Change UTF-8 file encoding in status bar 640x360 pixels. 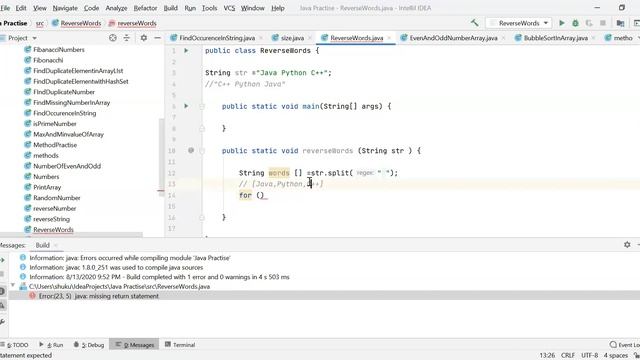[x=589, y=356]
